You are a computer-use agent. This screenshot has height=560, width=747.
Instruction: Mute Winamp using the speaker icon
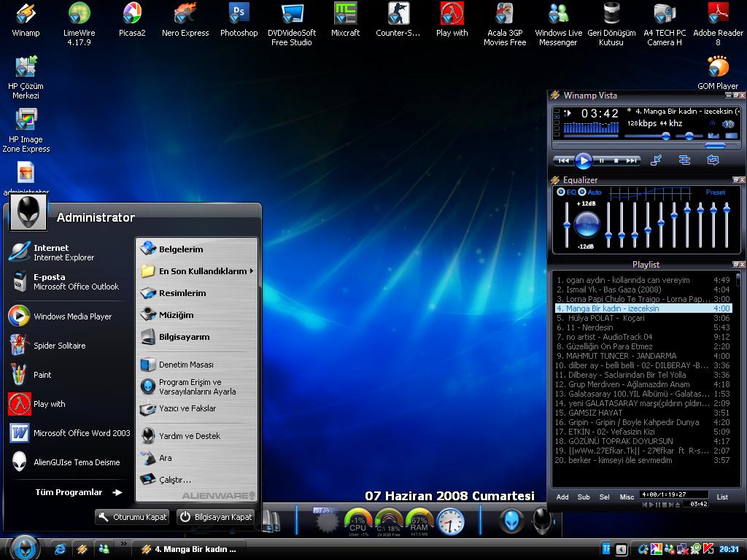728,124
